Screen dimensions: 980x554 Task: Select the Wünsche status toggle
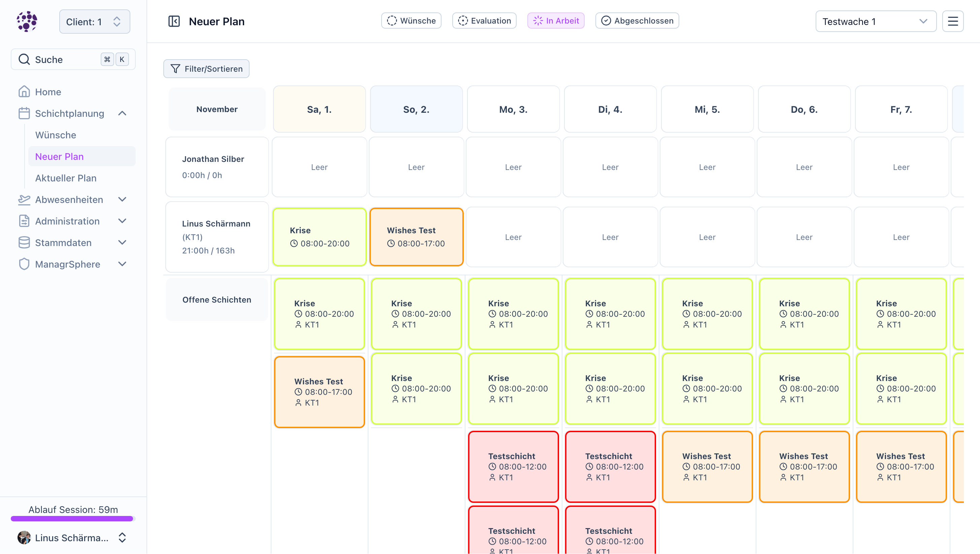click(411, 21)
